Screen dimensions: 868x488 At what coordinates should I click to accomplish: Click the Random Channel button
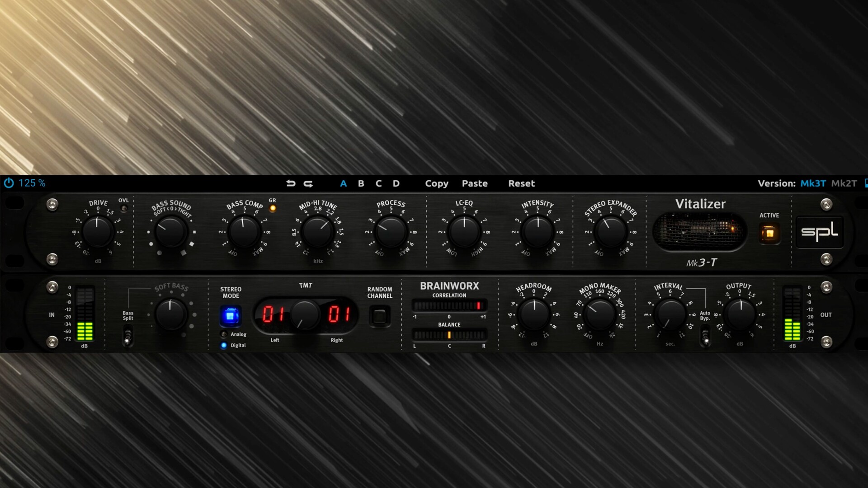380,316
